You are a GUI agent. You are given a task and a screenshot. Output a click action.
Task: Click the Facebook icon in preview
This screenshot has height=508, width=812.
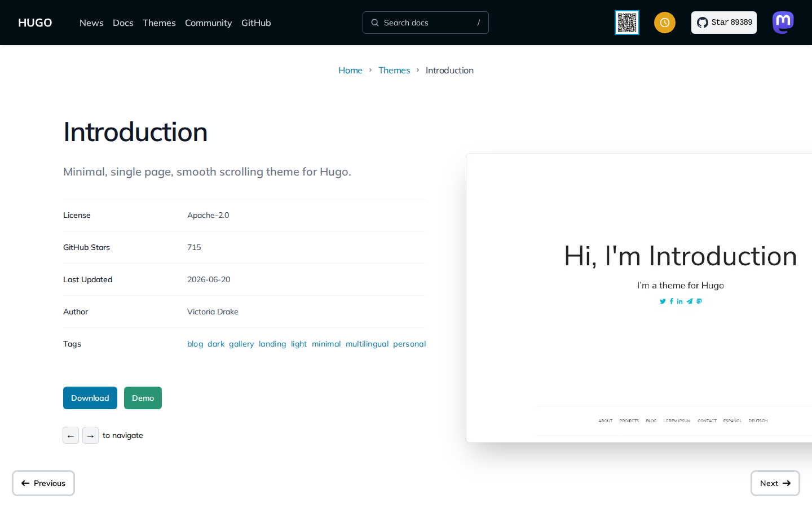point(672,301)
